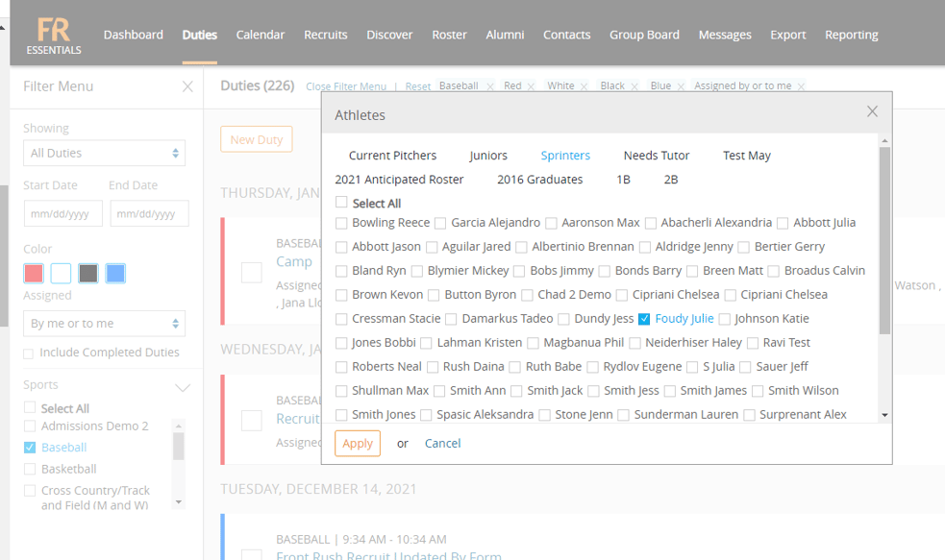Open the Recruits navigation menu
This screenshot has height=560, width=945.
(x=325, y=35)
